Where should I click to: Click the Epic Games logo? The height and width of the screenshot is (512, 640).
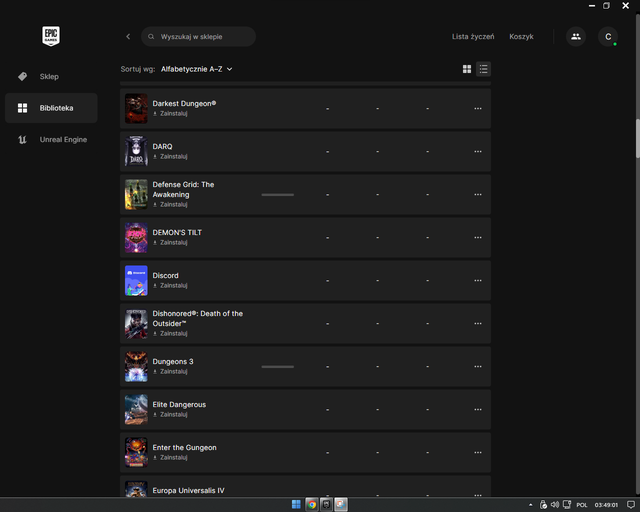coord(51,36)
